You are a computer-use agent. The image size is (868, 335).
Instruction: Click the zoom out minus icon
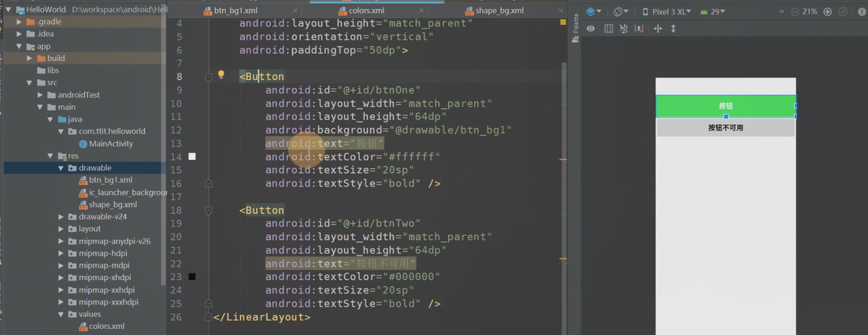[793, 12]
